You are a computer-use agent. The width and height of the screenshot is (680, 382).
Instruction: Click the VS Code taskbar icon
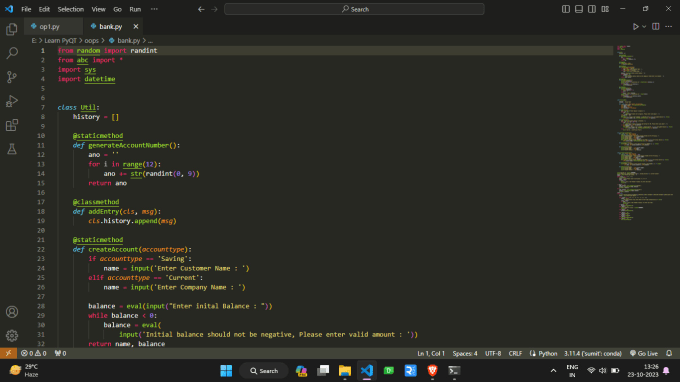point(367,371)
